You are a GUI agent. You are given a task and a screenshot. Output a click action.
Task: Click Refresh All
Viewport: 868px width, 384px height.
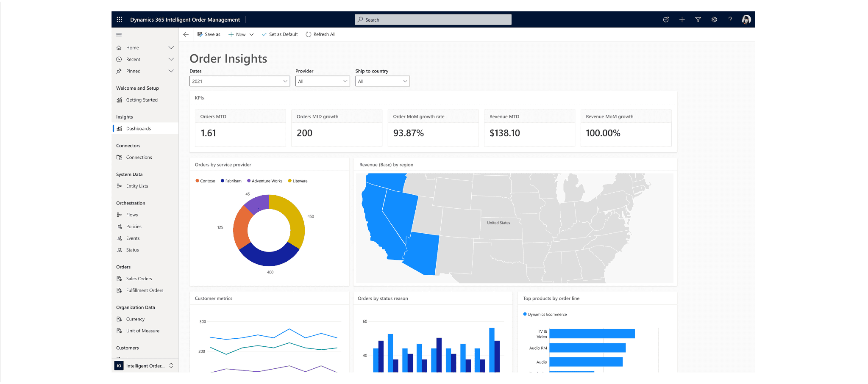[320, 35]
